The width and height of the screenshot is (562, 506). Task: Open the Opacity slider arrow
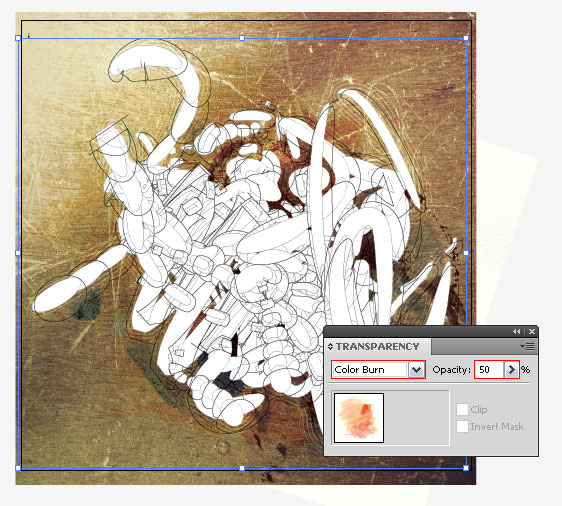coord(511,369)
